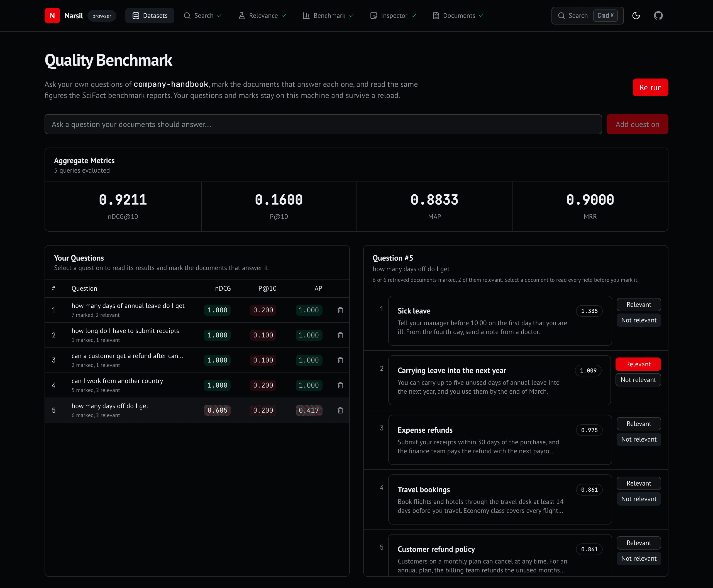Viewport: 713px width, 588px height.
Task: Mark Customer refund policy as Relevant
Action: [638, 543]
